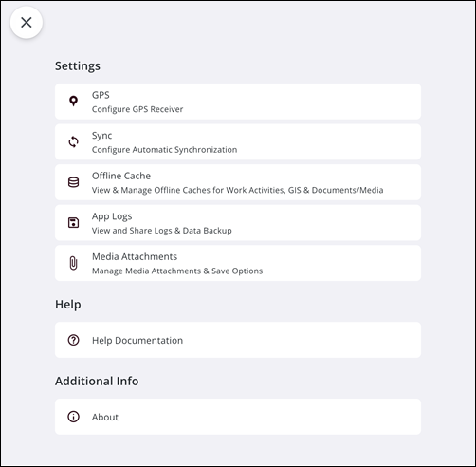Click the Sync circular arrows icon
This screenshot has width=476, height=467.
click(x=73, y=141)
